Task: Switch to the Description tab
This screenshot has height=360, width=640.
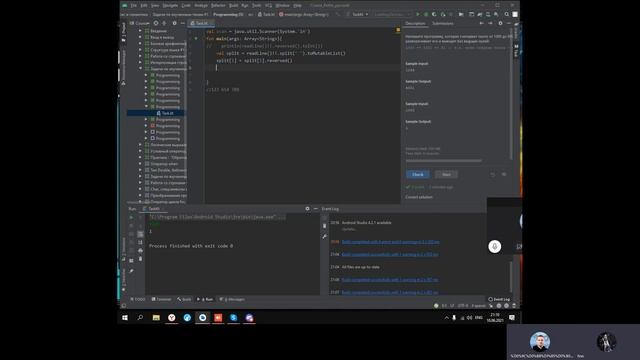Action: pyautogui.click(x=415, y=23)
